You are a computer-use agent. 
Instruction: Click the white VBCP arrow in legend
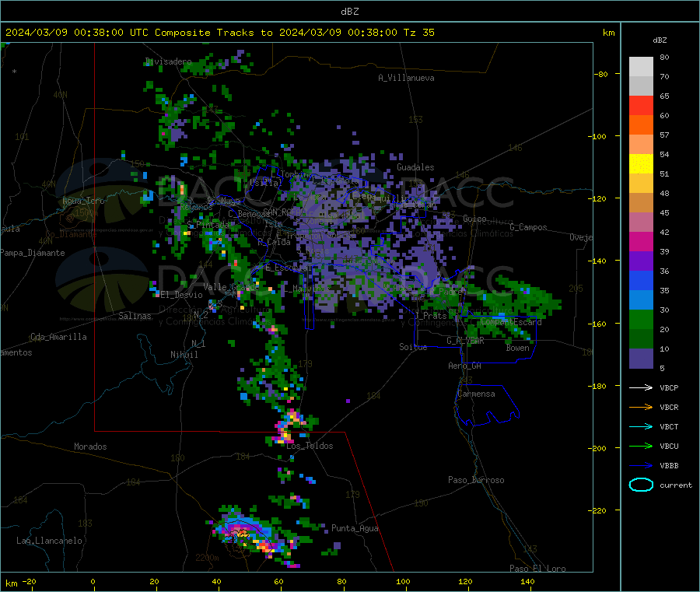(x=641, y=387)
